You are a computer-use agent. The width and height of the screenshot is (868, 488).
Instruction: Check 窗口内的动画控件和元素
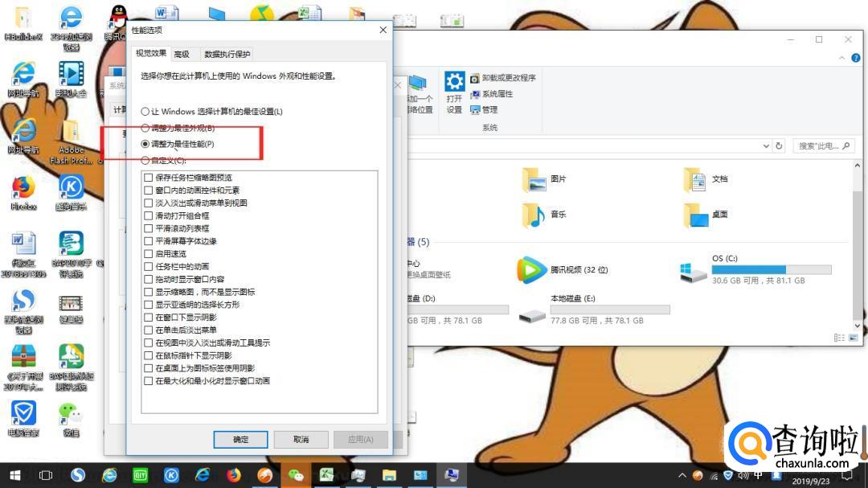pos(149,191)
